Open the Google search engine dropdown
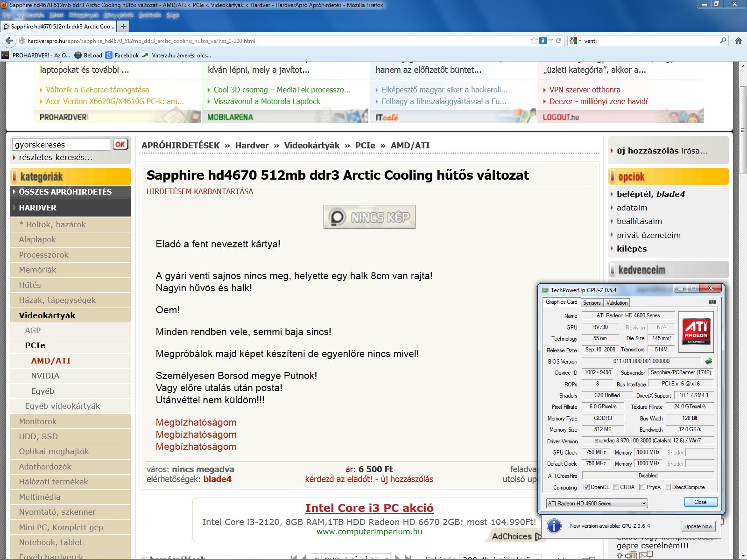747x560 pixels. [x=575, y=41]
